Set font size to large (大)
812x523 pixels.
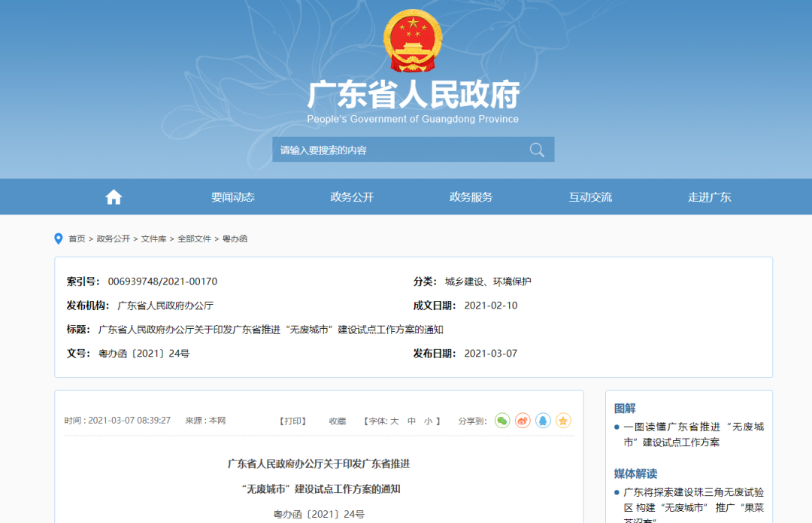click(394, 421)
